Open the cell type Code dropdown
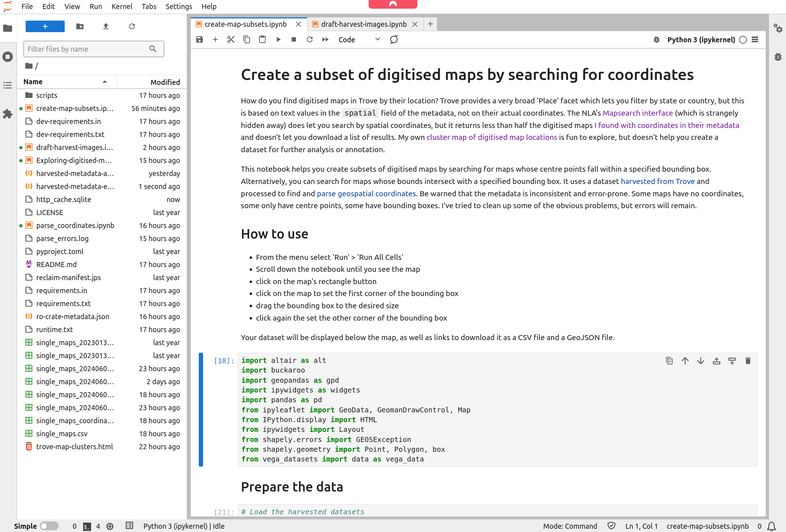This screenshot has width=786, height=532. coord(359,39)
